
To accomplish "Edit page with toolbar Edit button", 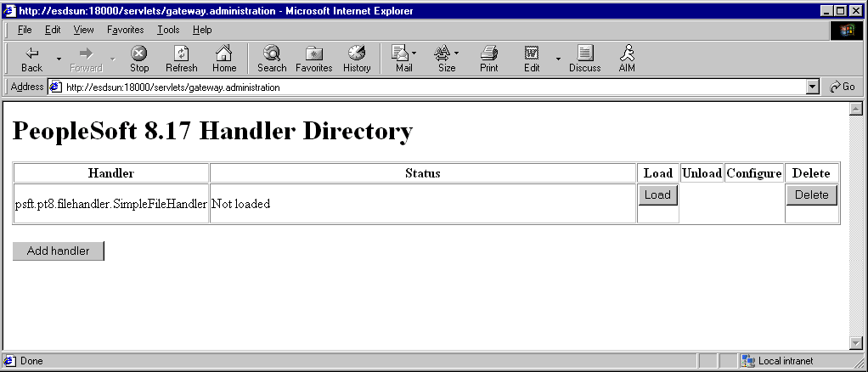I will [x=532, y=59].
